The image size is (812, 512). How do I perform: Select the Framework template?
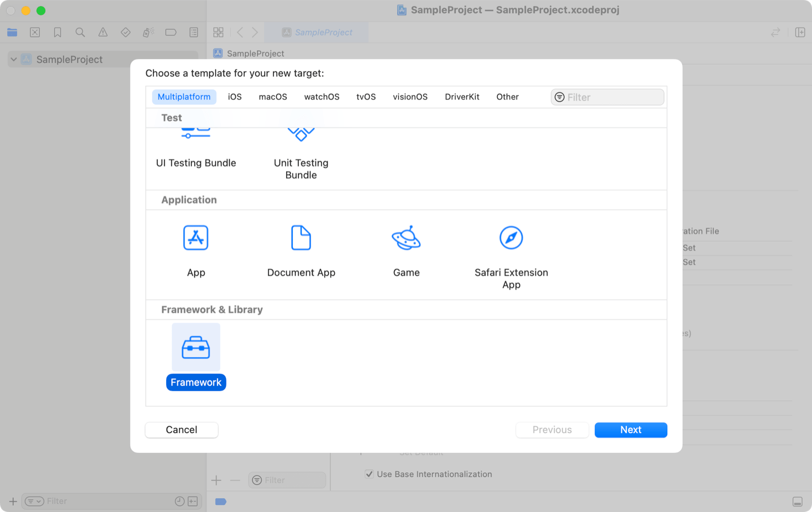pyautogui.click(x=196, y=347)
